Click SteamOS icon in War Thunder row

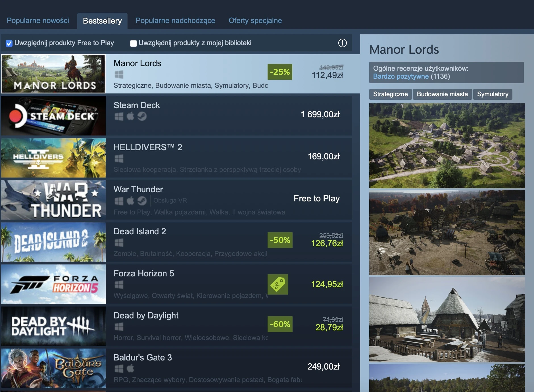(142, 201)
